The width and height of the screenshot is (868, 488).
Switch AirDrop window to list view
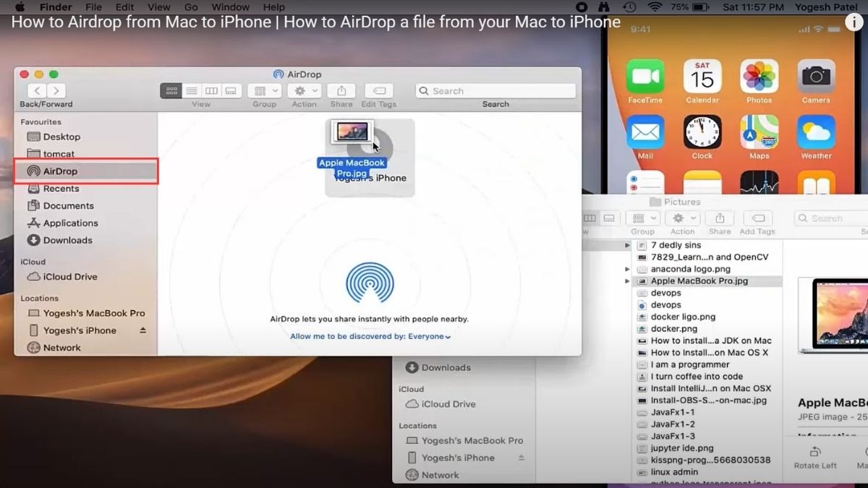[191, 90]
